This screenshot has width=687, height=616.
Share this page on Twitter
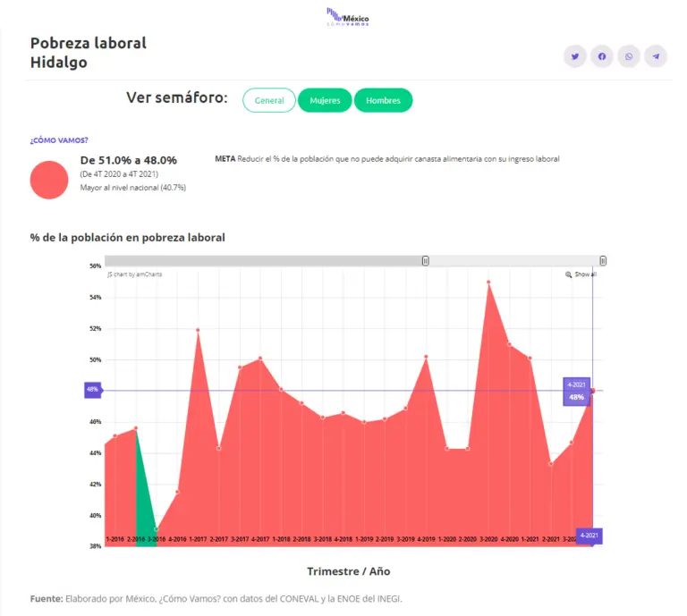coord(575,56)
